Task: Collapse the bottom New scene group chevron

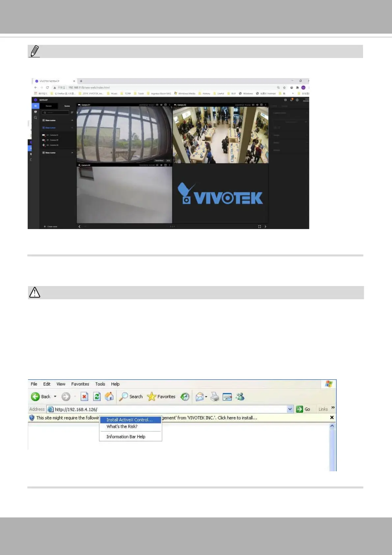Action: tap(72, 153)
